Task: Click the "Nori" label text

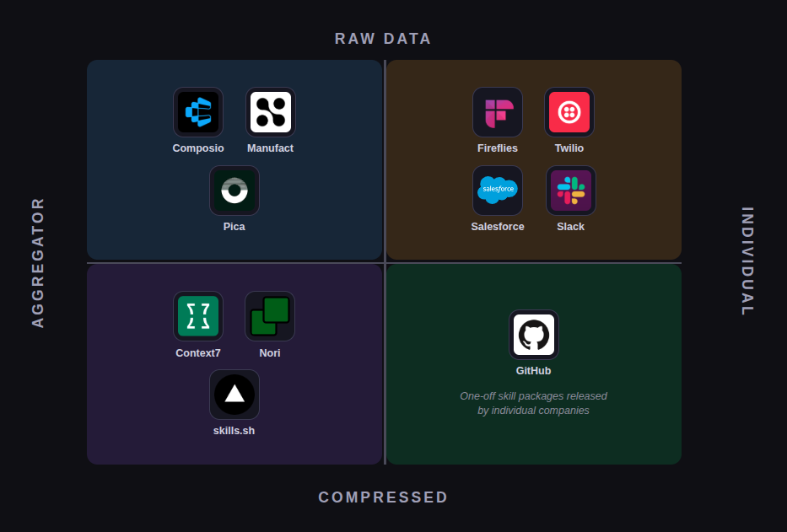Action: click(x=270, y=352)
